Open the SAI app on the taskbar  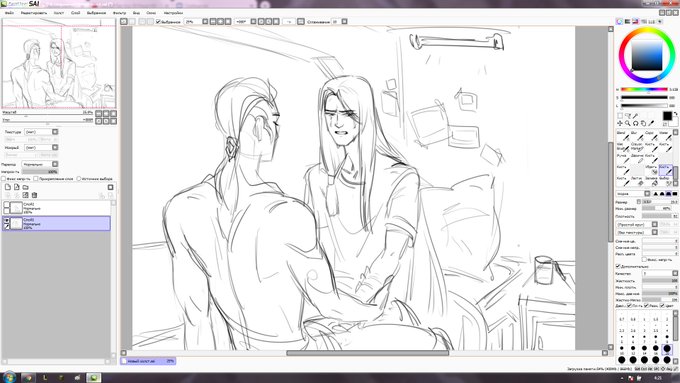(94, 378)
